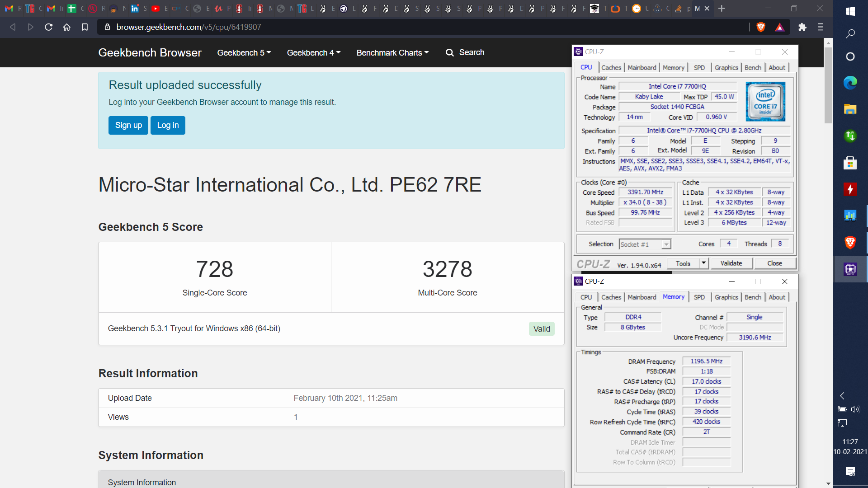The height and width of the screenshot is (488, 868).
Task: Open the Brave main hamburger menu
Action: [821, 27]
